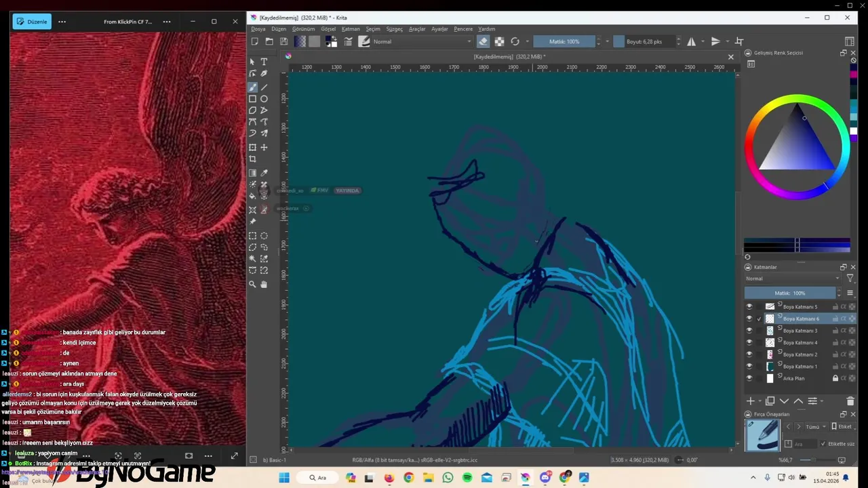Duplicate layer using the copy icon
Viewport: 868px width, 488px height.
point(770,401)
